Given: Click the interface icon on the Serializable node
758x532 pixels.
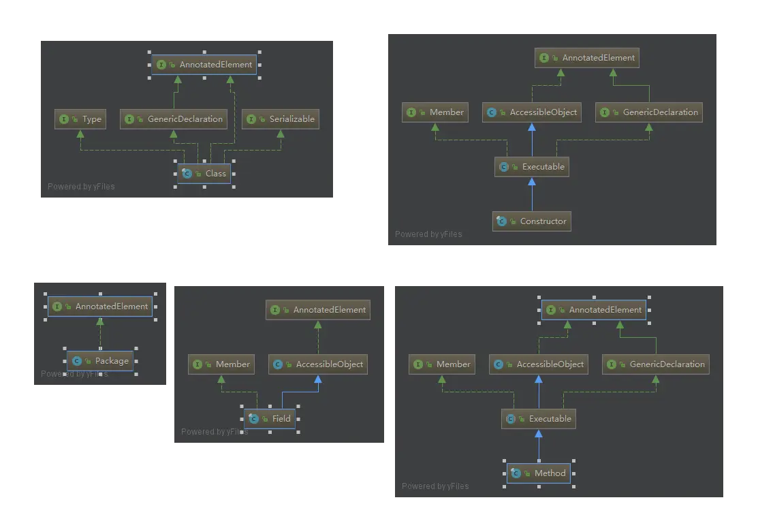Looking at the screenshot, I should [251, 119].
